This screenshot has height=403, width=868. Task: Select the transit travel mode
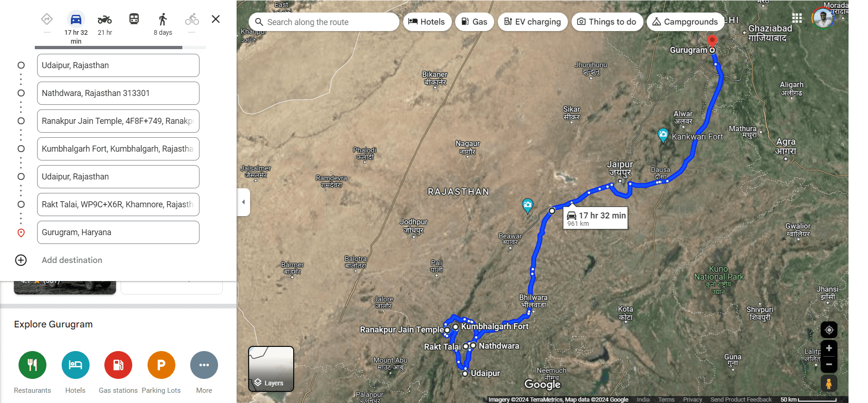pyautogui.click(x=134, y=19)
